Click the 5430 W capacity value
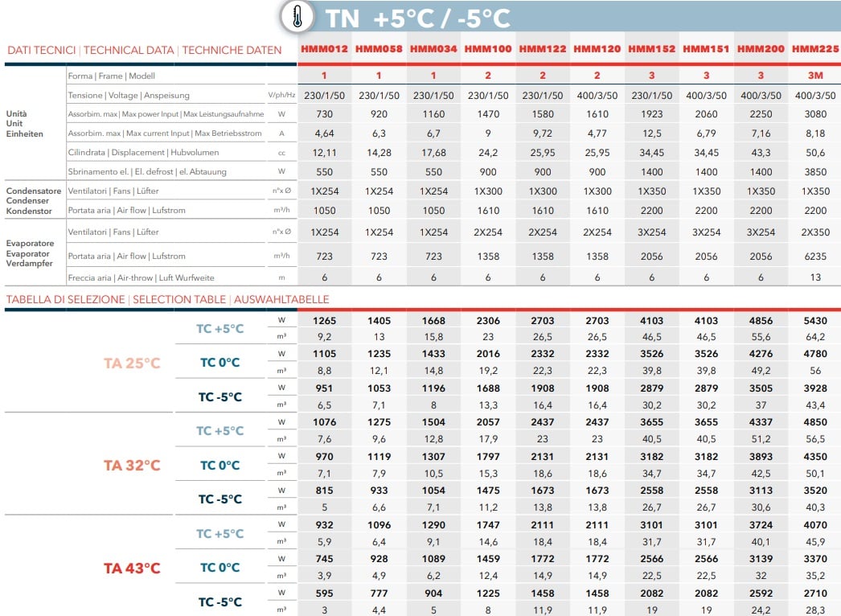This screenshot has height=616, width=841. tap(815, 321)
